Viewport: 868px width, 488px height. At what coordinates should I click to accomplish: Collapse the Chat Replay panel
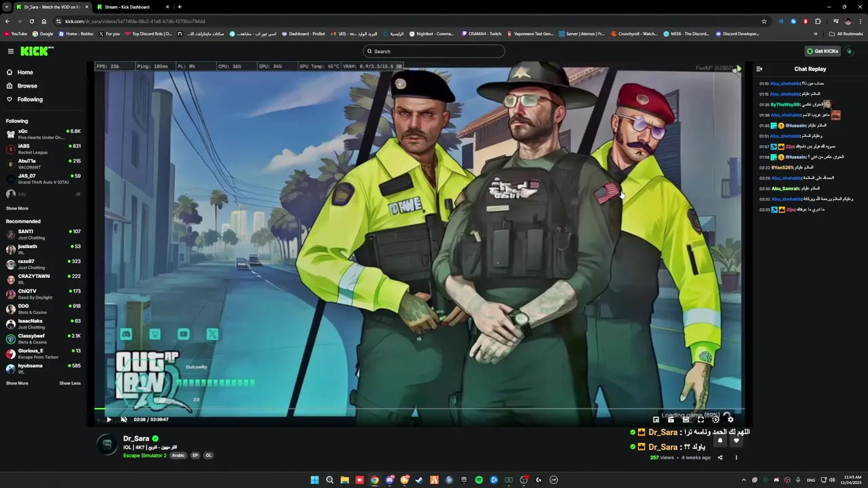click(759, 69)
